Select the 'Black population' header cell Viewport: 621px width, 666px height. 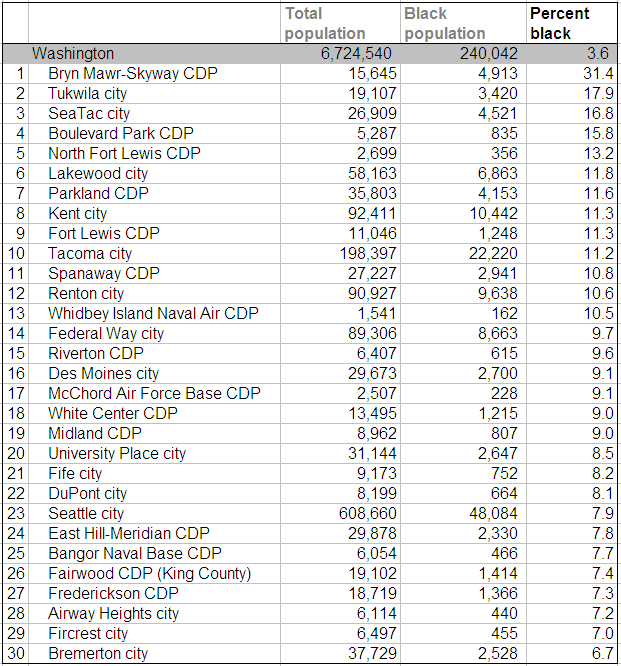pos(463,23)
